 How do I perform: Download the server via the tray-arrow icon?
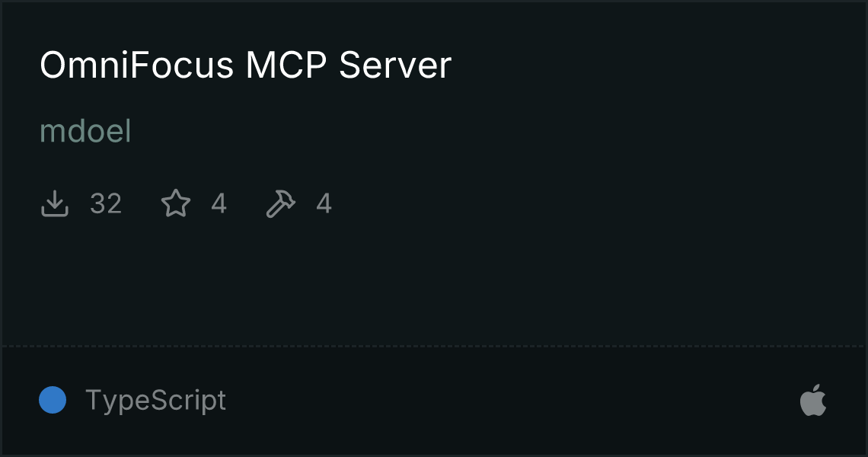coord(54,203)
